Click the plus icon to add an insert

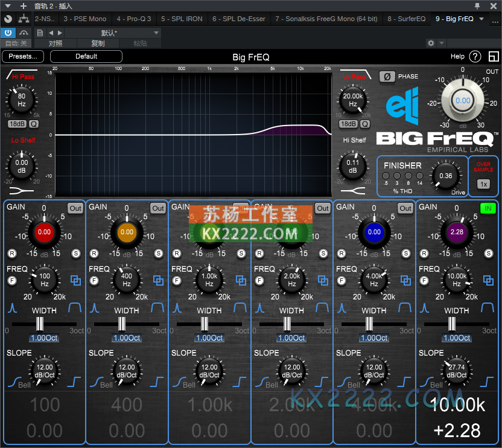(x=24, y=6)
